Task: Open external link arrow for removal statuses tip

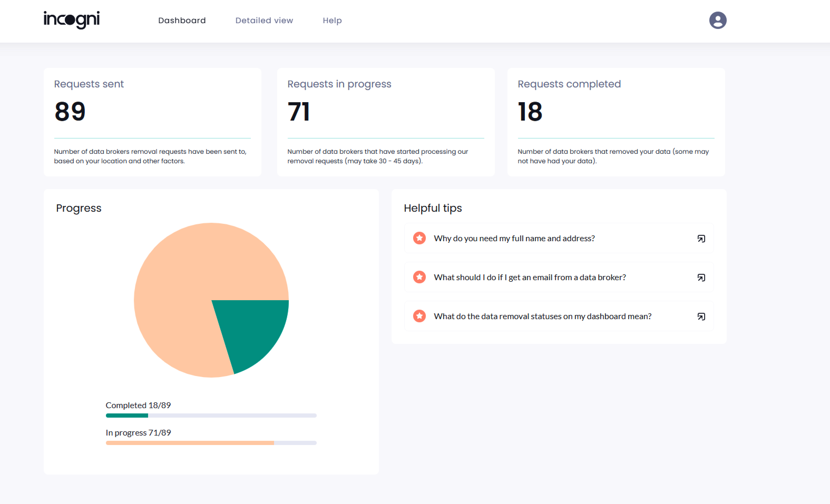Action: click(701, 317)
